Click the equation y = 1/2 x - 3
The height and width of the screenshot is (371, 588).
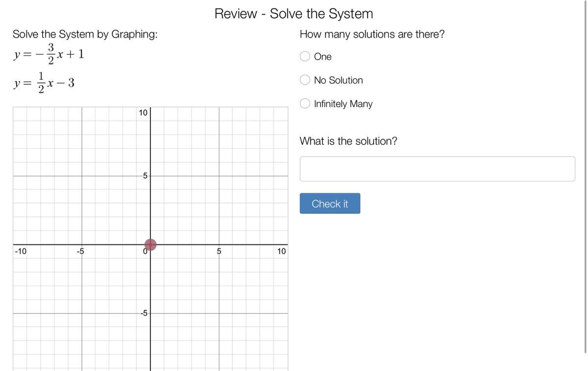pos(44,82)
